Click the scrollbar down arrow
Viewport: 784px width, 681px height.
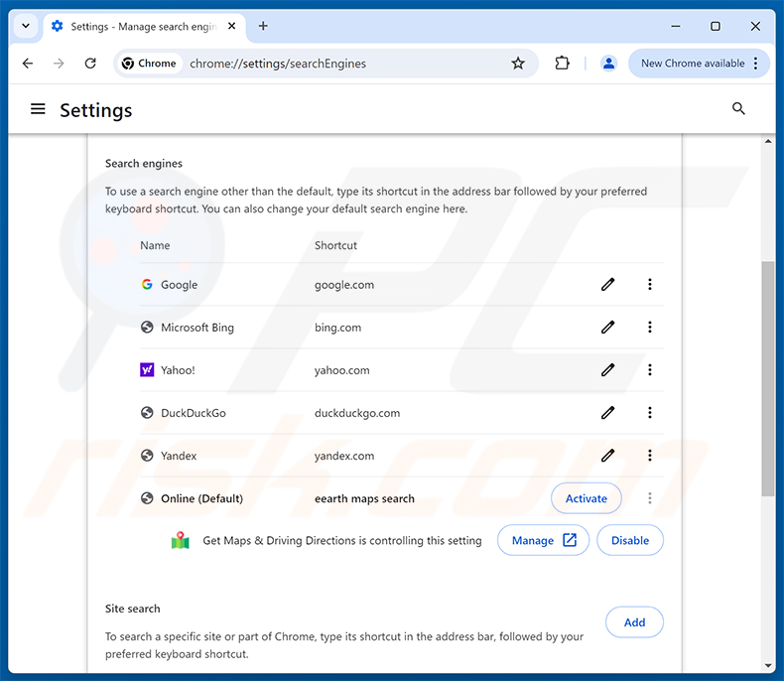[767, 665]
